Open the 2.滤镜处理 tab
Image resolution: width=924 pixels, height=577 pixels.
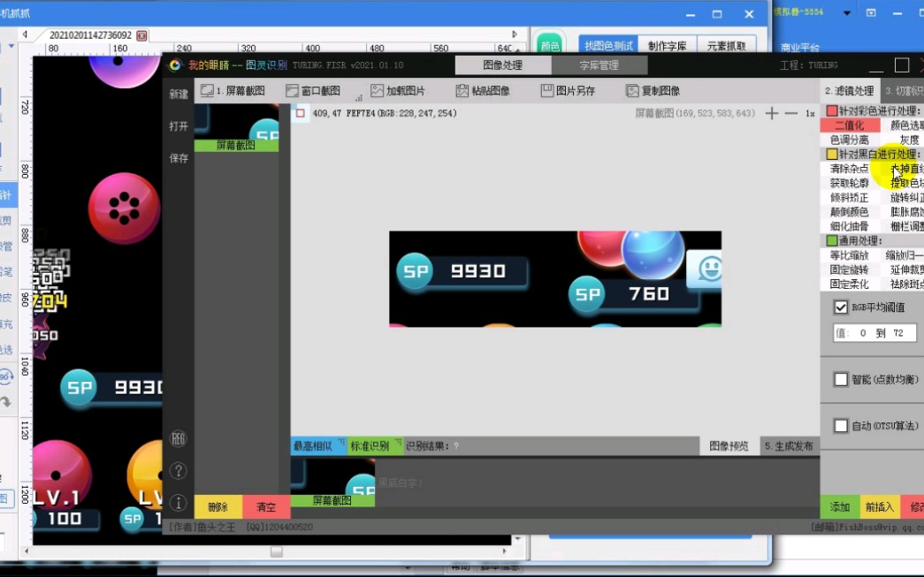(849, 91)
